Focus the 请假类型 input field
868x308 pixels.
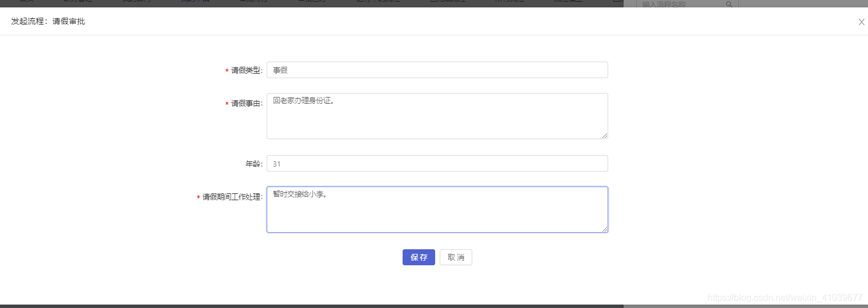tap(437, 70)
